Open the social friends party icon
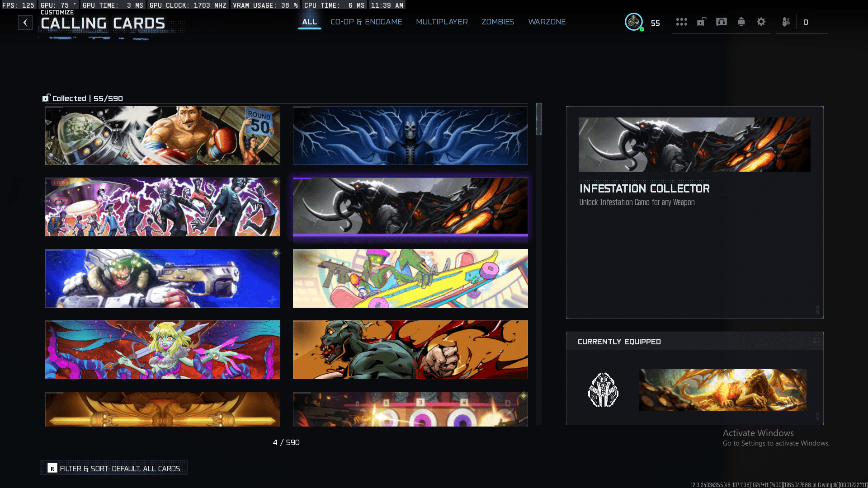The height and width of the screenshot is (488, 868). coord(786,22)
